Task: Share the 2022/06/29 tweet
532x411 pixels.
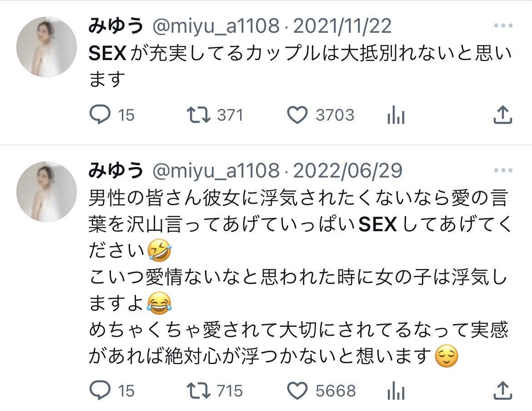Action: [x=502, y=390]
